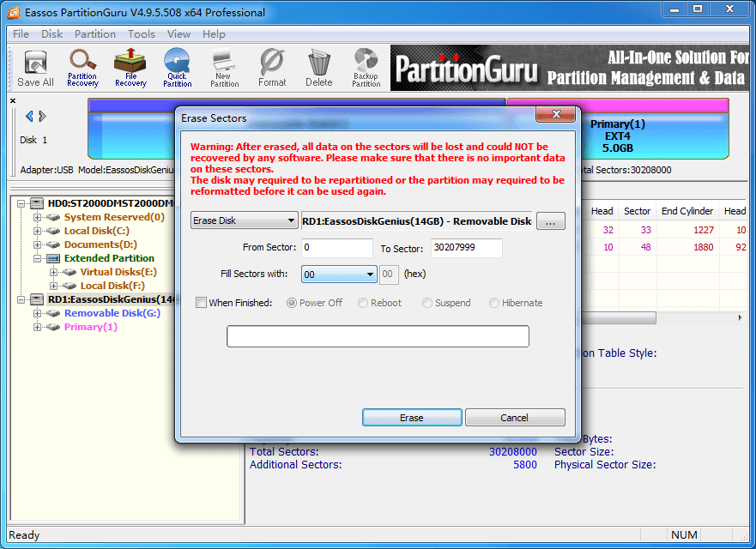Click the End Cylinder column header

click(x=687, y=211)
